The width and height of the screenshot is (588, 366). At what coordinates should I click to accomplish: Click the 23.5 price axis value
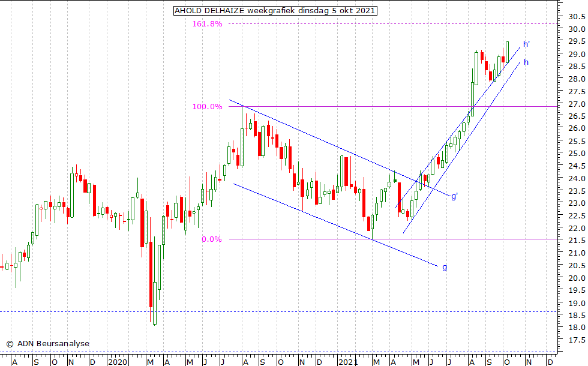577,191
